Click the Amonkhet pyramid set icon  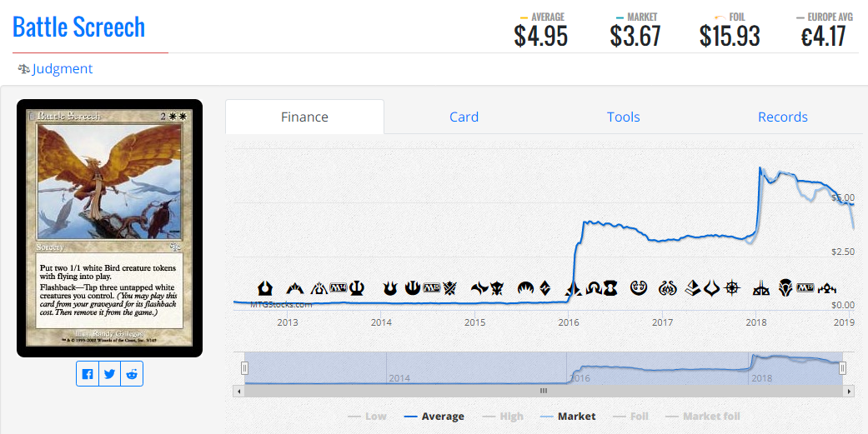(x=693, y=288)
